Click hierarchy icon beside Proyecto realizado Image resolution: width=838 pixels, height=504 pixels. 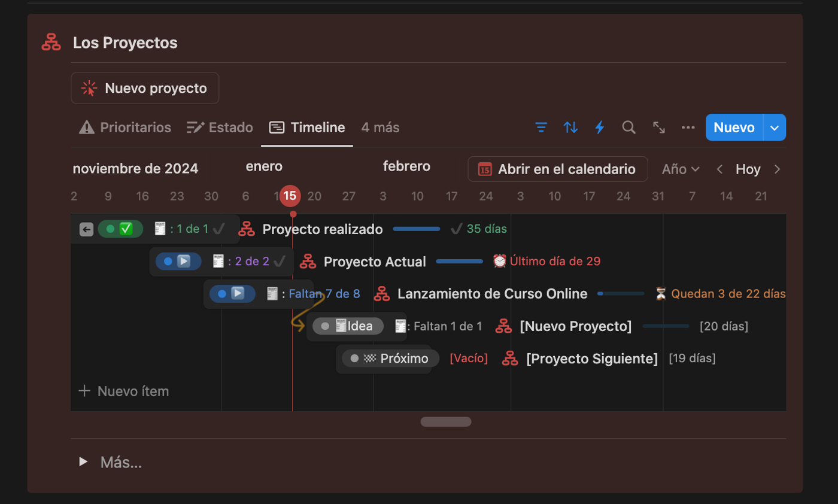point(247,229)
